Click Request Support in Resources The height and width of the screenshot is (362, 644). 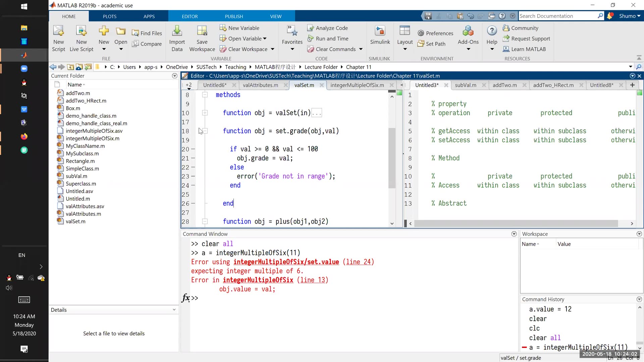tap(530, 39)
